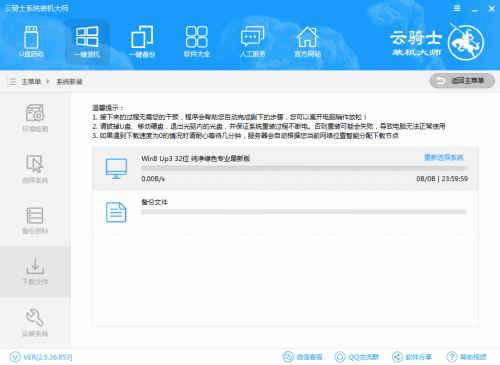This screenshot has height=365, width=500.
Task: Select the 备份资料 step
Action: (x=35, y=220)
